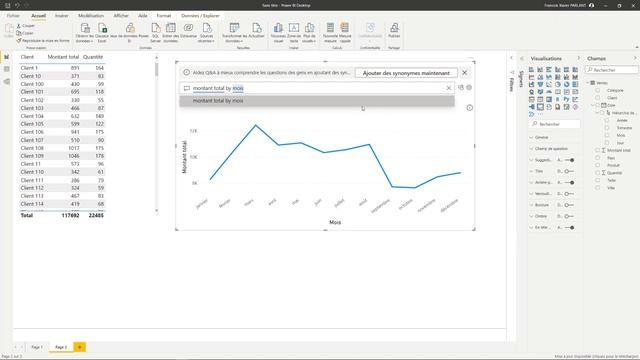Image resolution: width=640 pixels, height=360 pixels.
Task: Check the Client field checkbox
Action: [x=598, y=98]
